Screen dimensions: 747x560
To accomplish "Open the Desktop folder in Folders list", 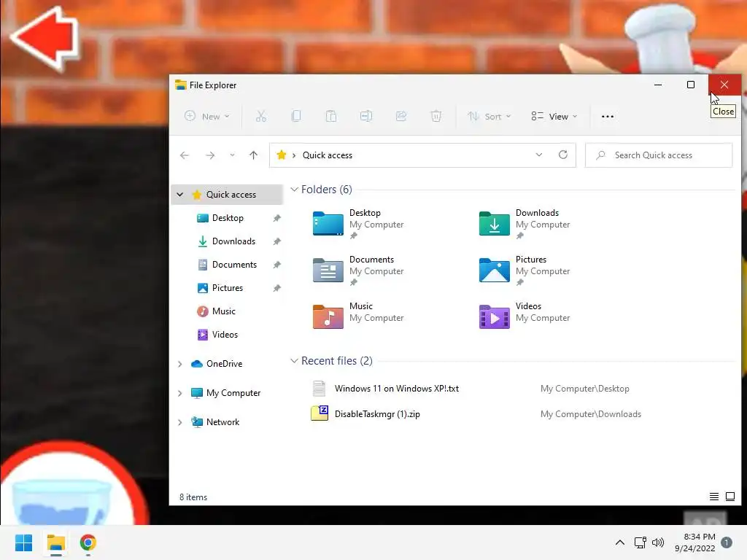I will pyautogui.click(x=358, y=223).
